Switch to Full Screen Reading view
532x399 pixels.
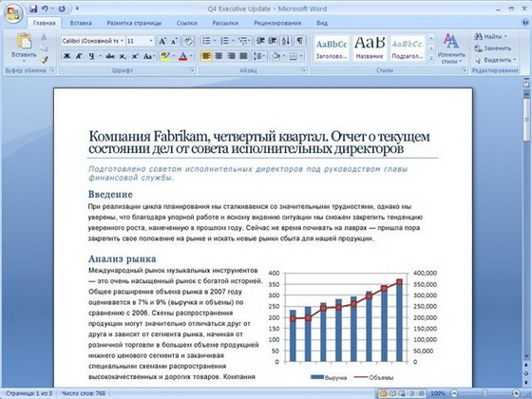coord(392,393)
